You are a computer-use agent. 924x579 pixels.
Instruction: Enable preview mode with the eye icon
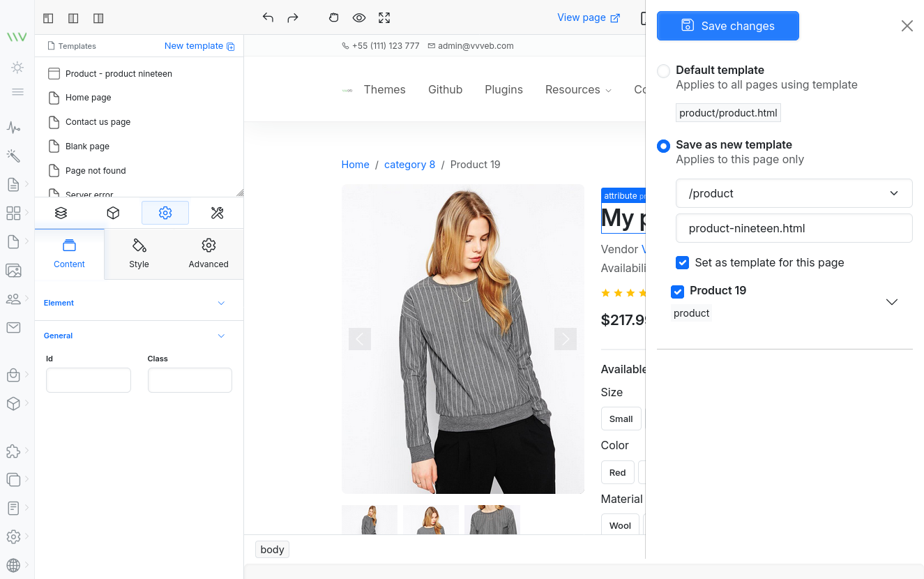pyautogui.click(x=359, y=17)
